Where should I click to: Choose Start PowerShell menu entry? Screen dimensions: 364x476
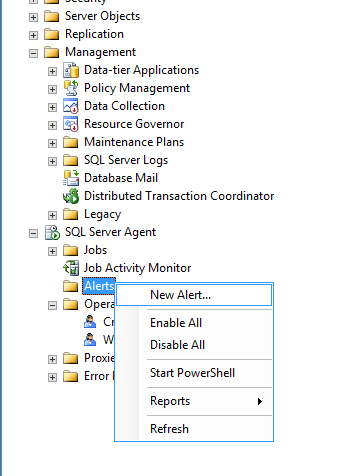[194, 373]
